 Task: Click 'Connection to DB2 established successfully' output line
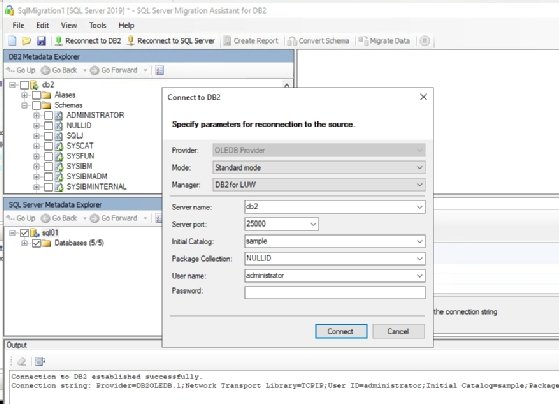click(107, 377)
